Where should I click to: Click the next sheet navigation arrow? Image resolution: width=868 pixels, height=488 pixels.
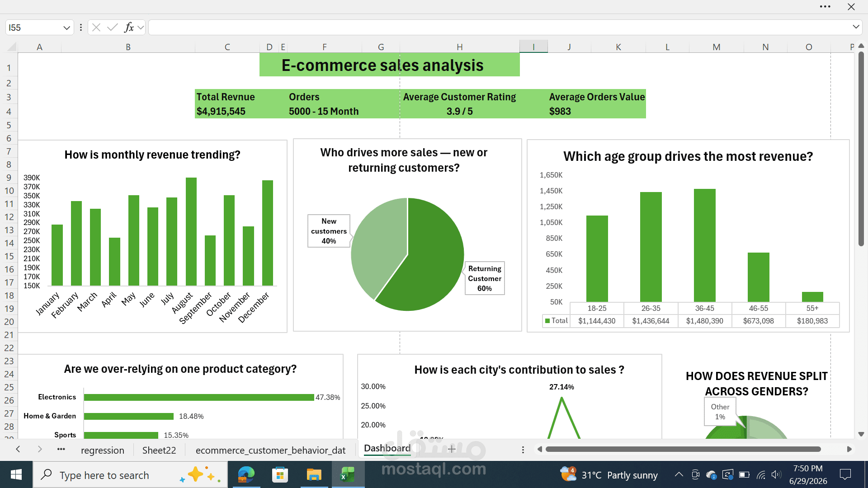(x=40, y=449)
